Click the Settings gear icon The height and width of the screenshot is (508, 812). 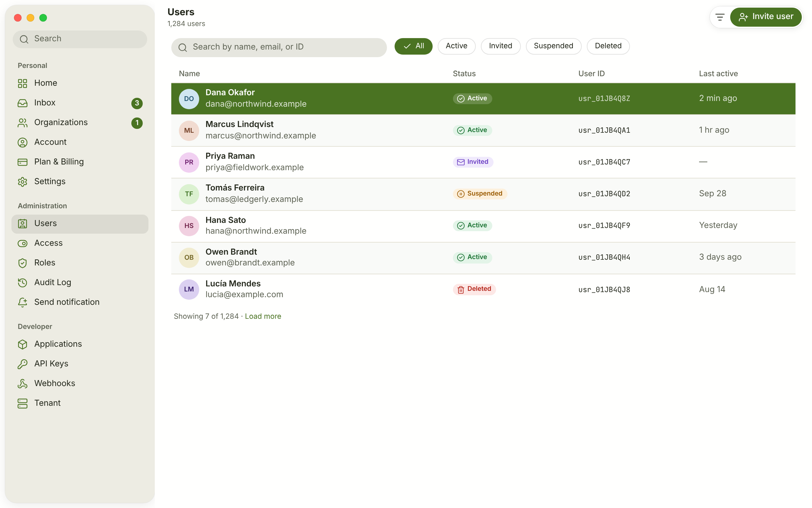(23, 182)
